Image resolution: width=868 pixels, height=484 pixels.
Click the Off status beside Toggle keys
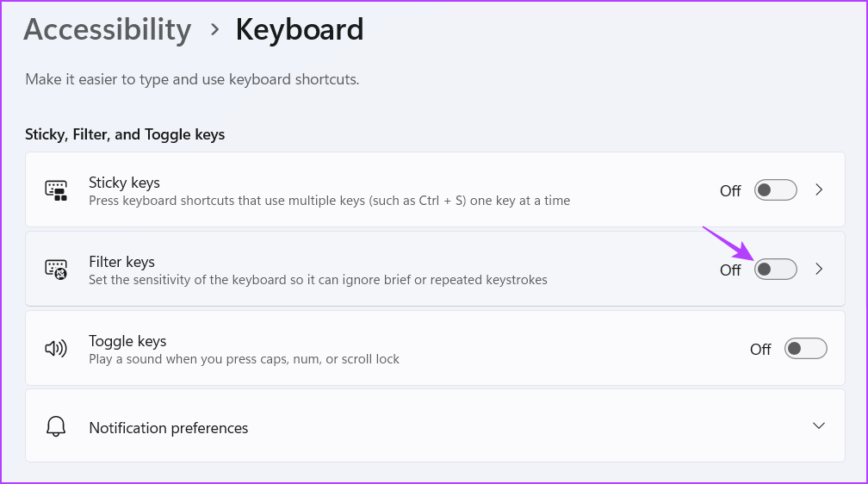pyautogui.click(x=760, y=350)
